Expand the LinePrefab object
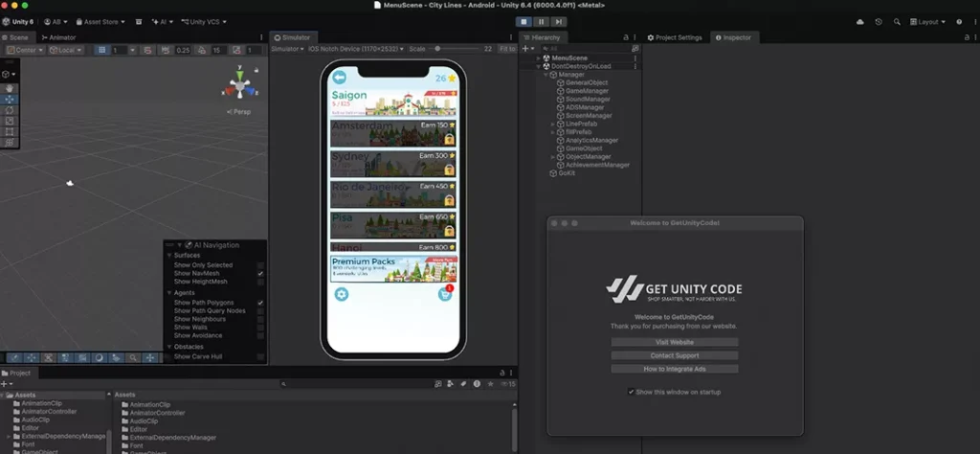This screenshot has height=454, width=980. 552,124
